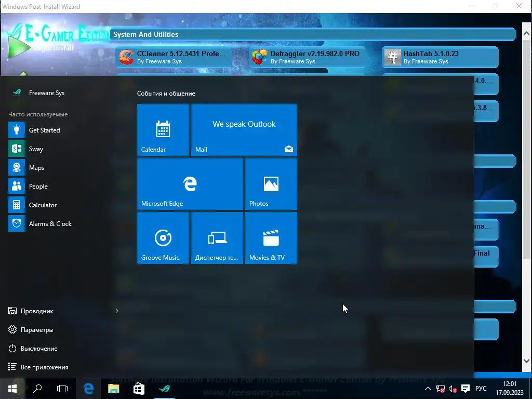The image size is (532, 399).
Task: Open the Action Center notifications icon
Action: pos(465,389)
